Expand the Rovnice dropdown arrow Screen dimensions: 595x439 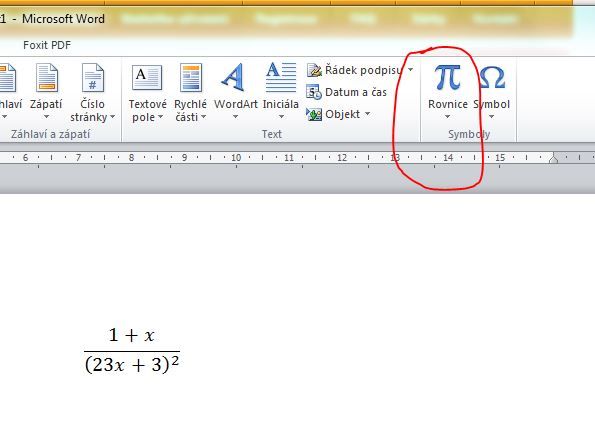point(447,116)
